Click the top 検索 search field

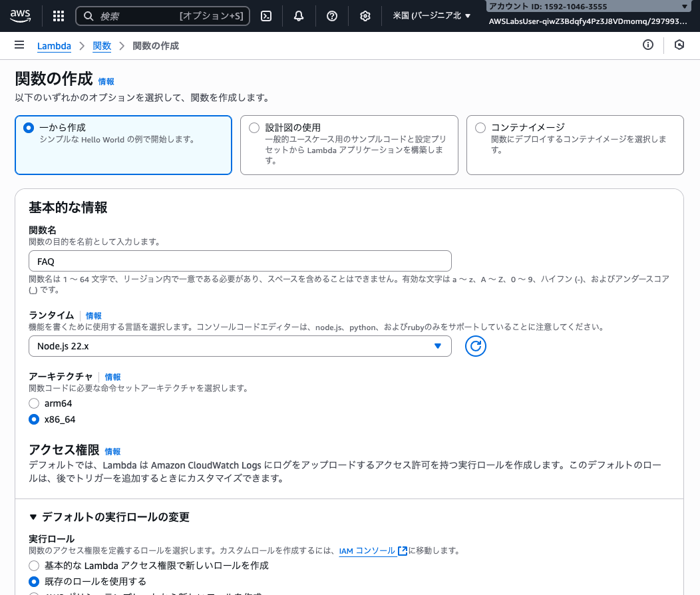pyautogui.click(x=162, y=16)
